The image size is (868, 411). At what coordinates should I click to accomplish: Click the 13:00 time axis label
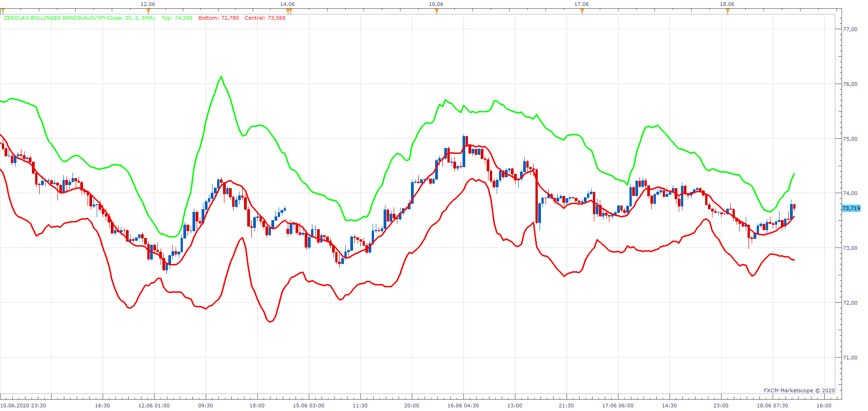point(515,406)
